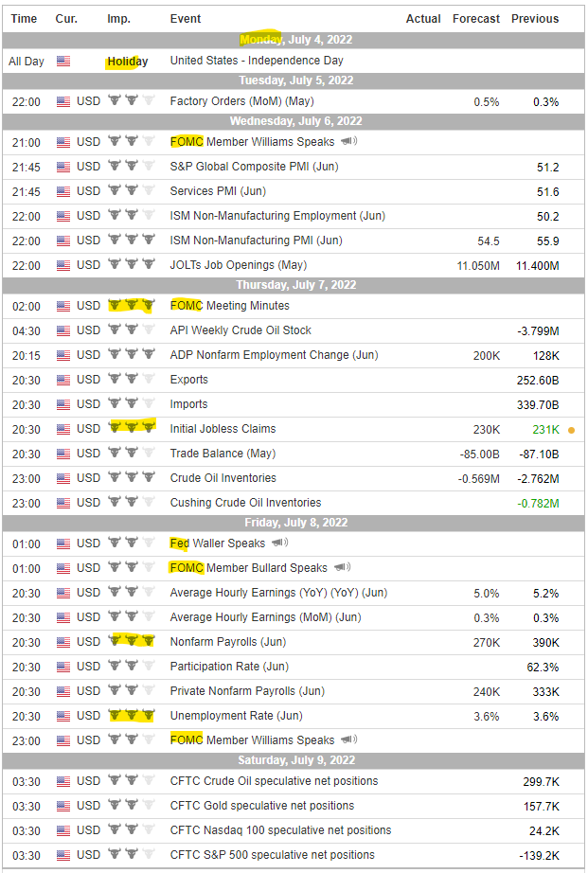Open the Nonfarm Payrolls (Jun) event
This screenshot has width=588, height=873.
point(228,641)
